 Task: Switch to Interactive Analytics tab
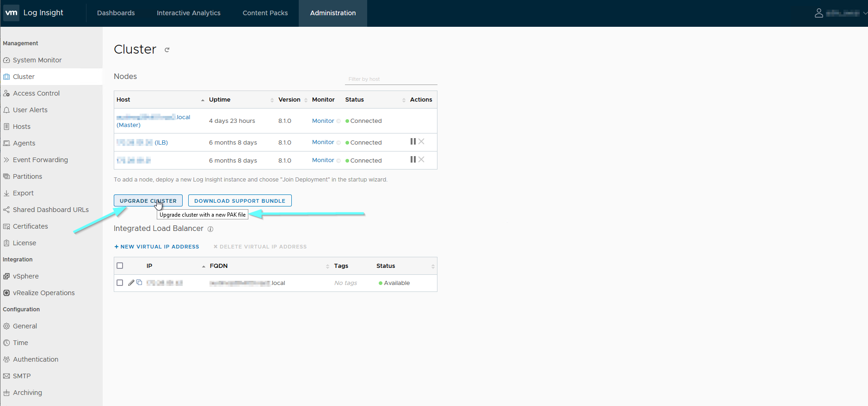click(x=189, y=13)
